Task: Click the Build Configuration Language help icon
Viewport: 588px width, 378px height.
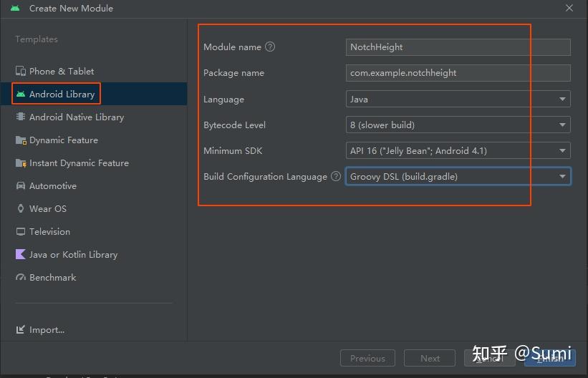Action: pos(336,176)
